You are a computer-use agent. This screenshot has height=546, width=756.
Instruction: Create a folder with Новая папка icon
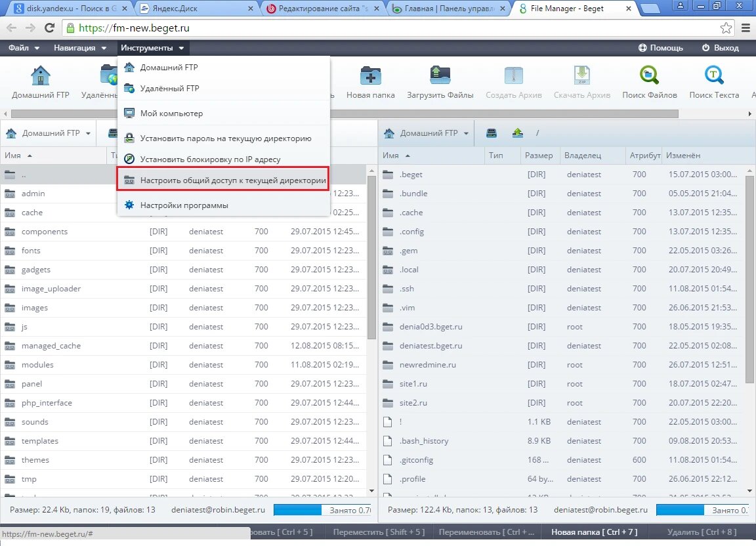(x=370, y=83)
